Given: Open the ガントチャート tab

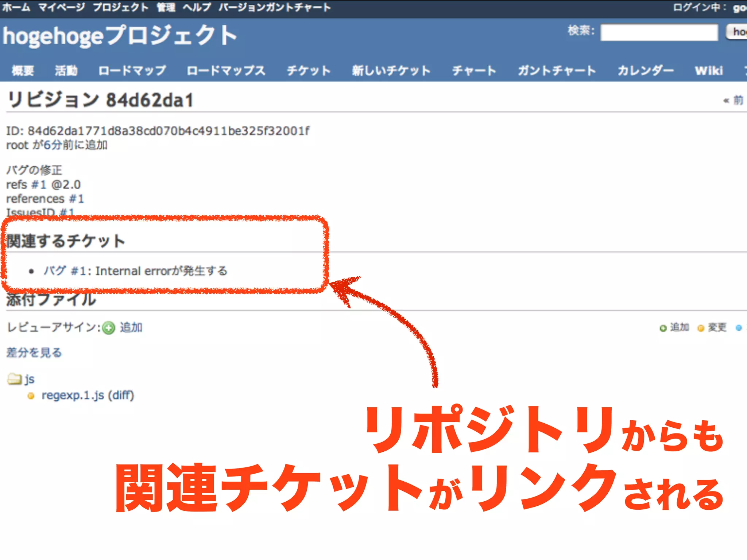Looking at the screenshot, I should pyautogui.click(x=557, y=70).
